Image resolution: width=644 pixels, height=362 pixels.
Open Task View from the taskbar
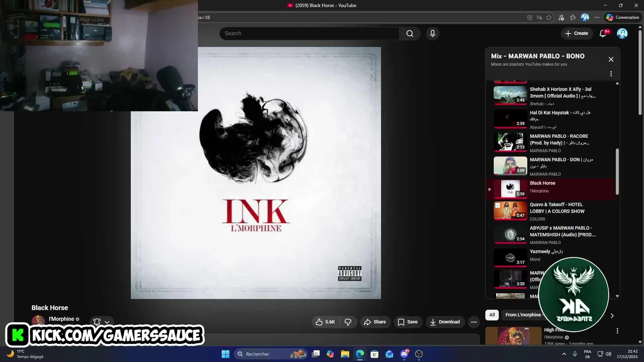316,354
